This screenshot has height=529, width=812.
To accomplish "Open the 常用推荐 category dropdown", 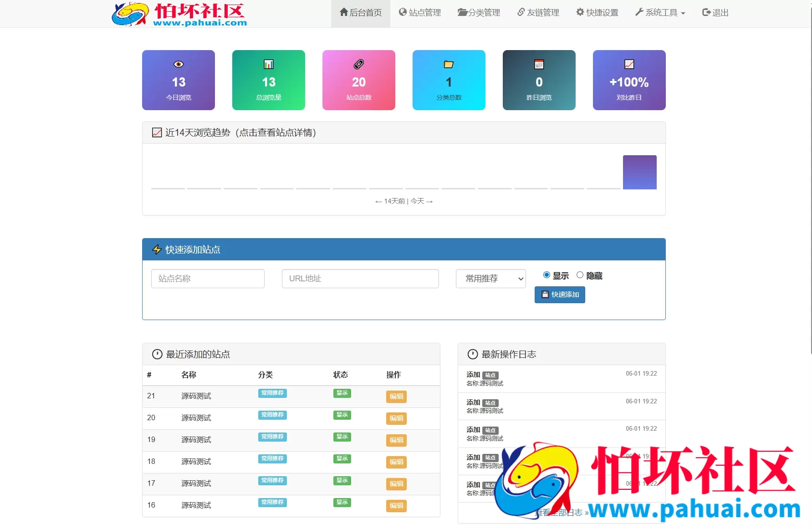I will (x=491, y=279).
